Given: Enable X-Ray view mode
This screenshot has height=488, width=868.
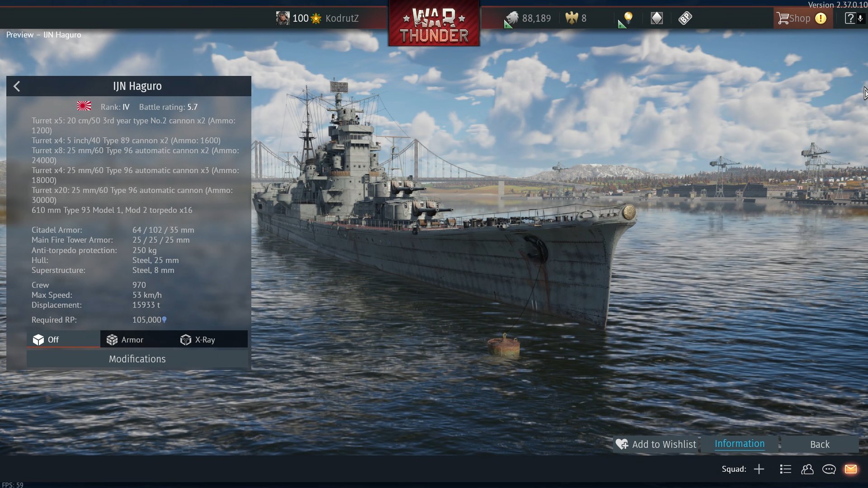Looking at the screenshot, I should (x=211, y=339).
